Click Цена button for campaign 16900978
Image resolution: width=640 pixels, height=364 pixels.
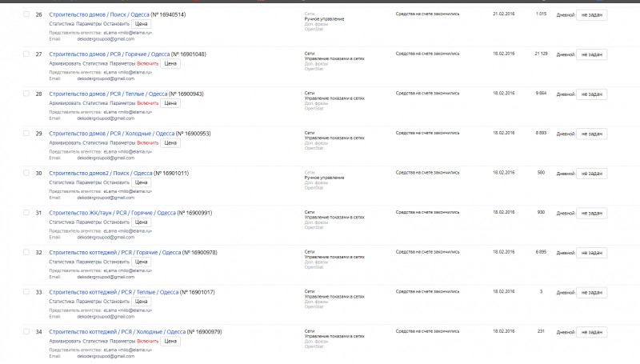tap(142, 262)
